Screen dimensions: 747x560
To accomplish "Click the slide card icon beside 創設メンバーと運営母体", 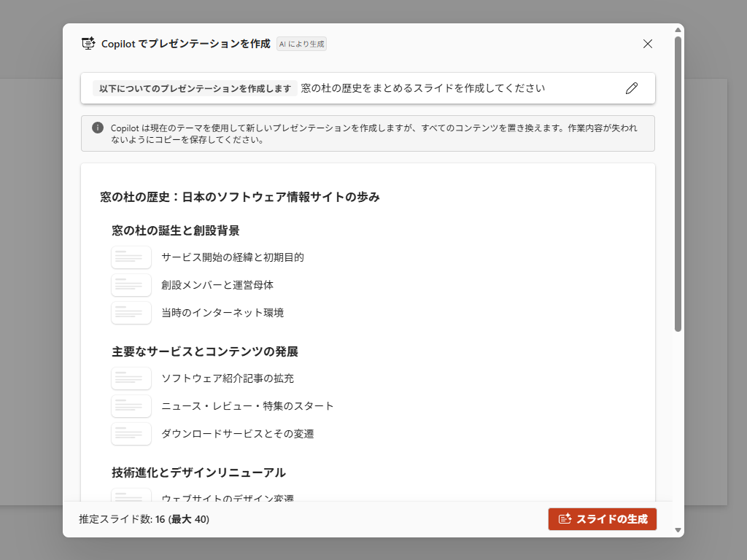I will (x=131, y=285).
